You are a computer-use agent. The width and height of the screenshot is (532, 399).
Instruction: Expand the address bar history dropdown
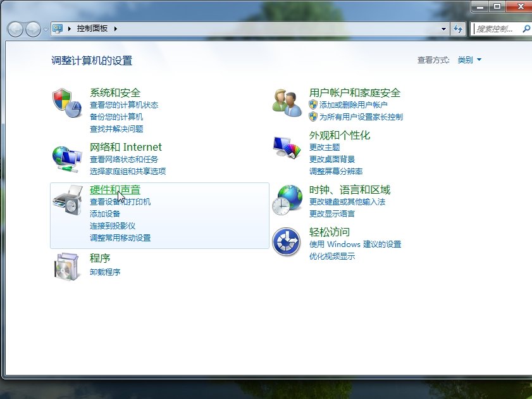click(x=443, y=28)
